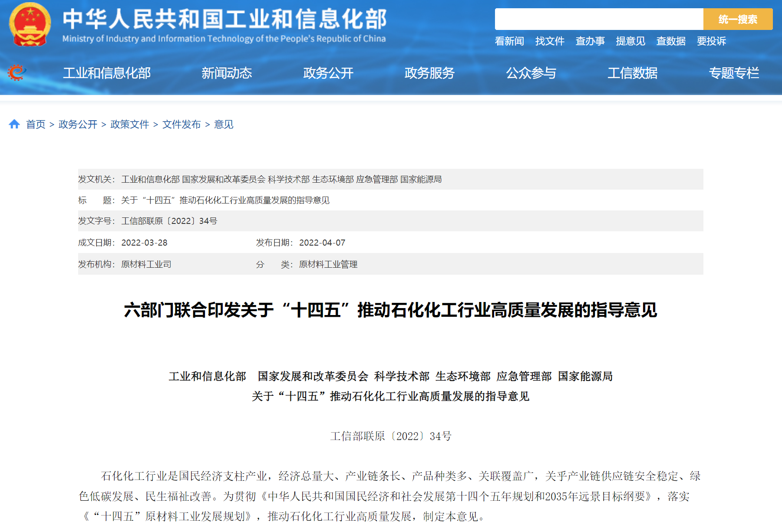
Task: Go to 文件发布 breadcrumb link
Action: pyautogui.click(x=181, y=125)
